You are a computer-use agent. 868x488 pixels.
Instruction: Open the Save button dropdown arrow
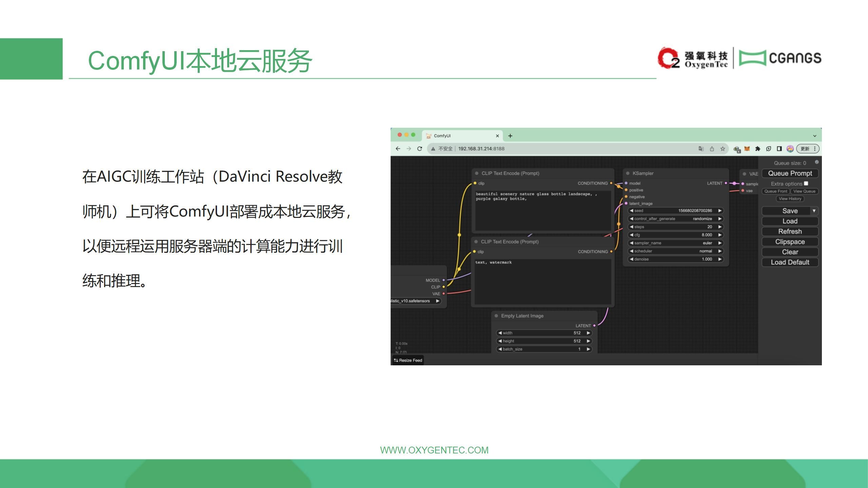click(x=814, y=211)
